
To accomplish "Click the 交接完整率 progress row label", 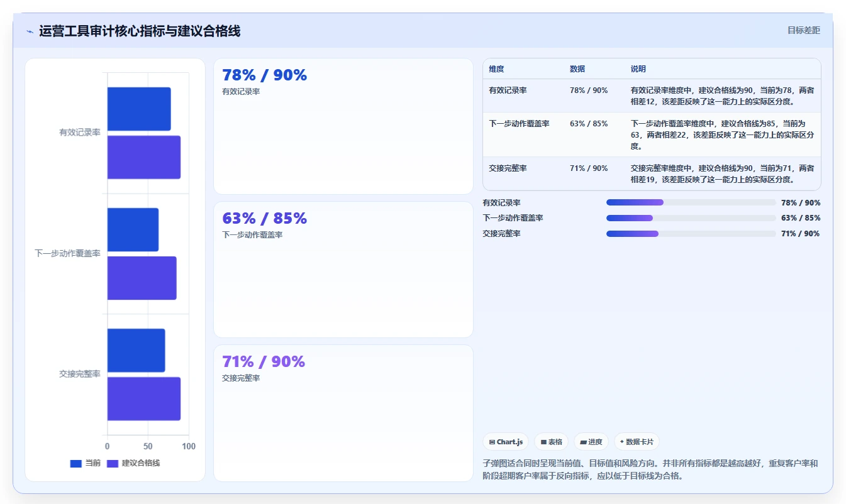I will coord(502,234).
